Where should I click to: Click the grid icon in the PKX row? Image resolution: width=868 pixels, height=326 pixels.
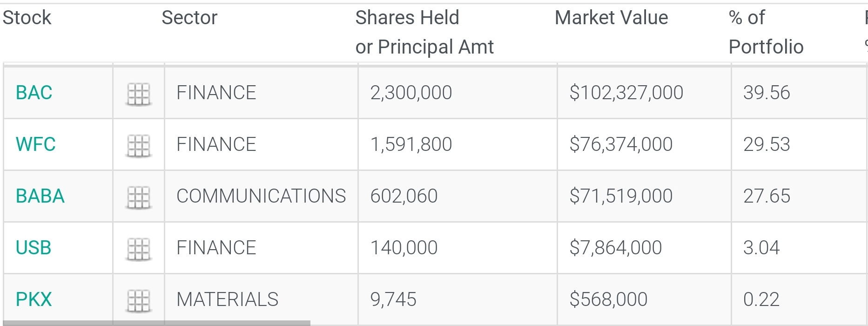[138, 300]
